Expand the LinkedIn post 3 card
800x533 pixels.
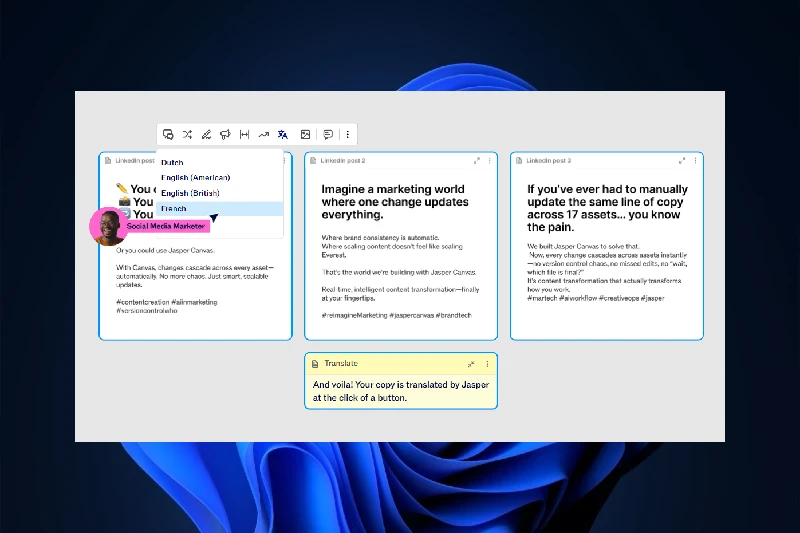tap(682, 161)
